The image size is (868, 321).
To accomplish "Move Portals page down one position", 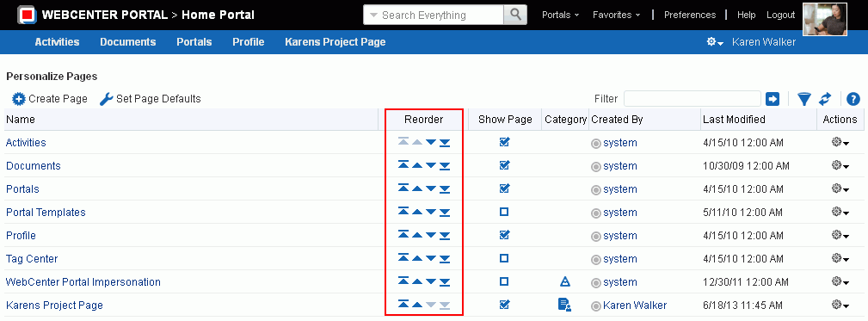I will 431,189.
